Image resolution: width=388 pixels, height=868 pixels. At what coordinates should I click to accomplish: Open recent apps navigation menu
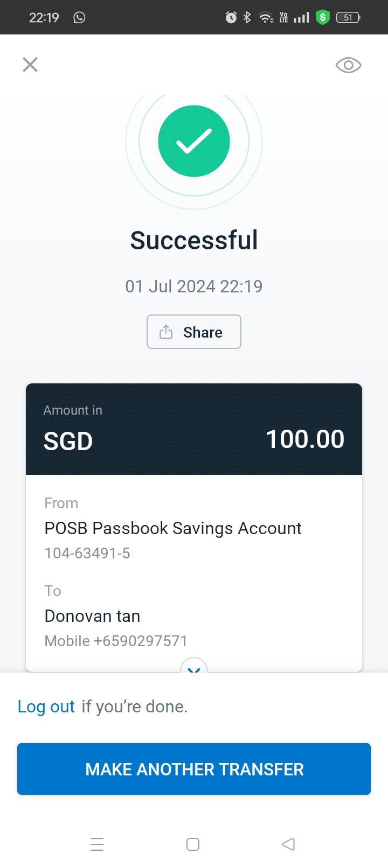pyautogui.click(x=97, y=844)
